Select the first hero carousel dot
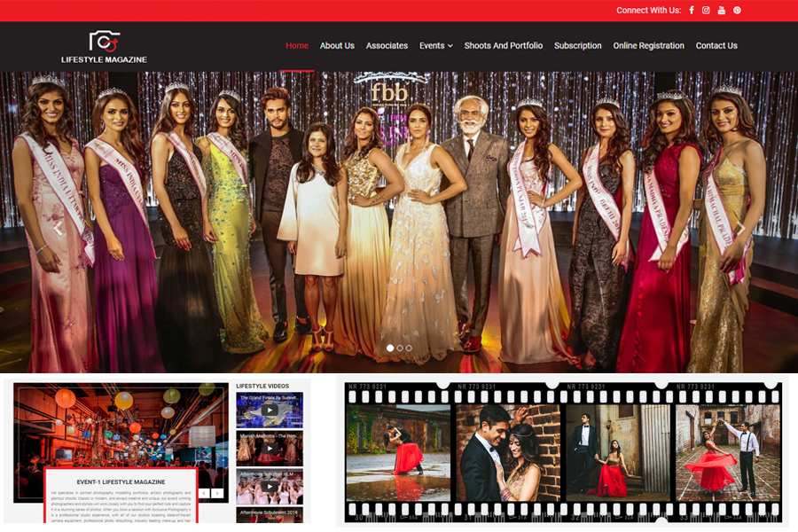The image size is (798, 532). click(x=390, y=348)
